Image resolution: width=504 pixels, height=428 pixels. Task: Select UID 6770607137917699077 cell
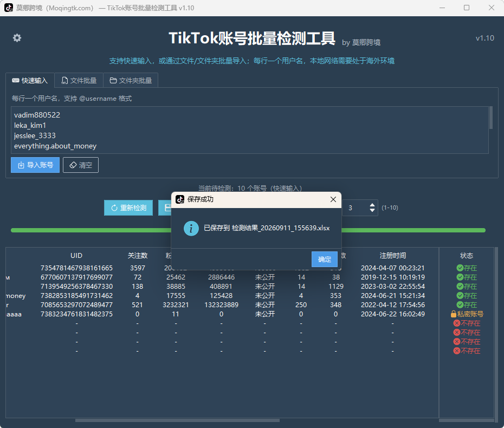tap(76, 277)
